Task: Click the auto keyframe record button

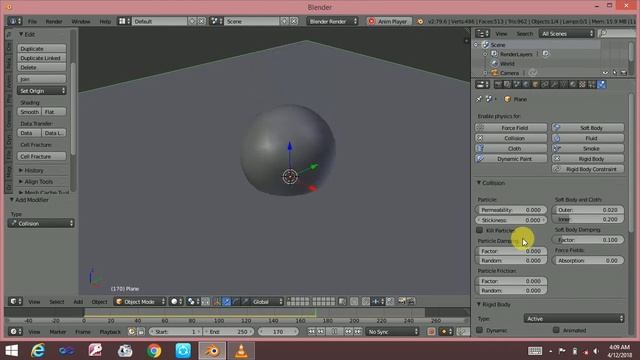Action: (x=431, y=331)
